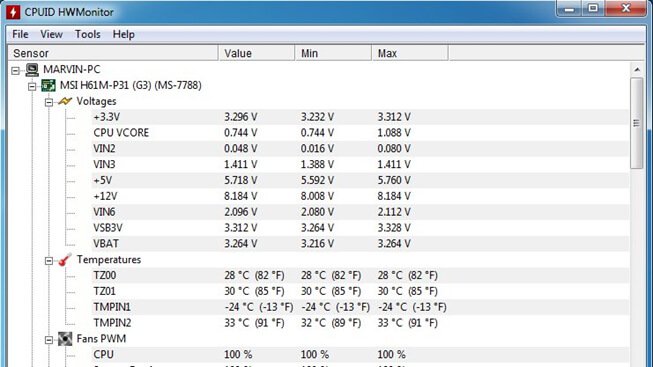
Task: Click VSB3V max value 3.328 V
Action: pos(394,228)
